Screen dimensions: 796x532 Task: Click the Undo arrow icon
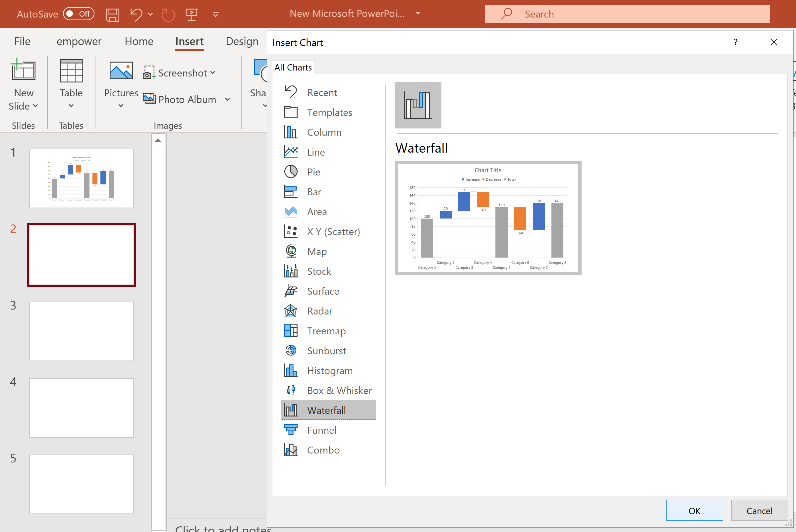(136, 14)
